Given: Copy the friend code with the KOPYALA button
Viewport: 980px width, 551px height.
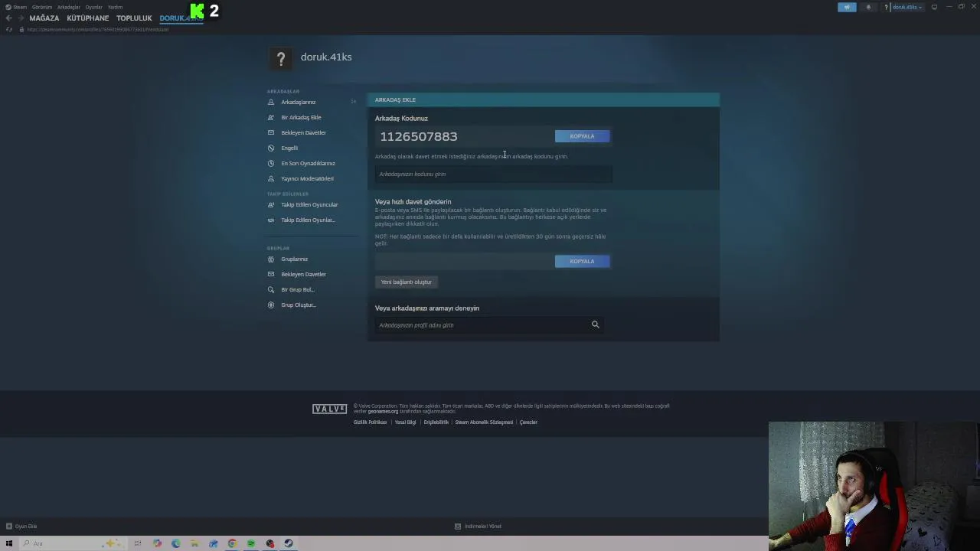Looking at the screenshot, I should (x=582, y=136).
